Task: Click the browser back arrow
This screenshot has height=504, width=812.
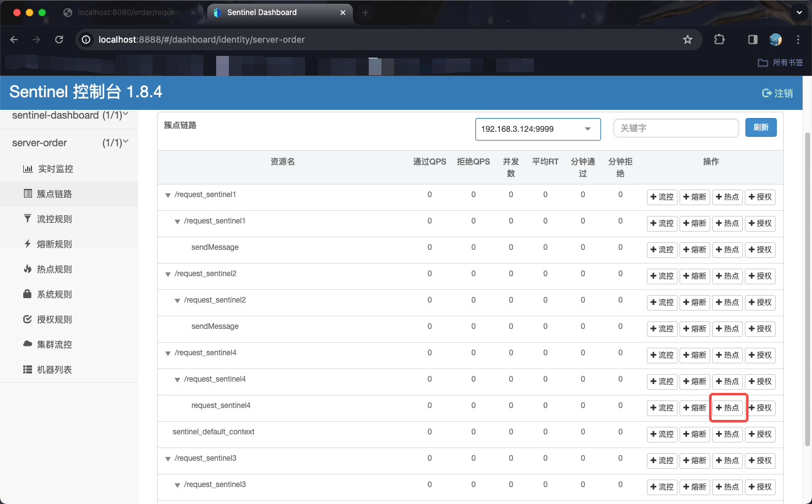Action: 14,40
